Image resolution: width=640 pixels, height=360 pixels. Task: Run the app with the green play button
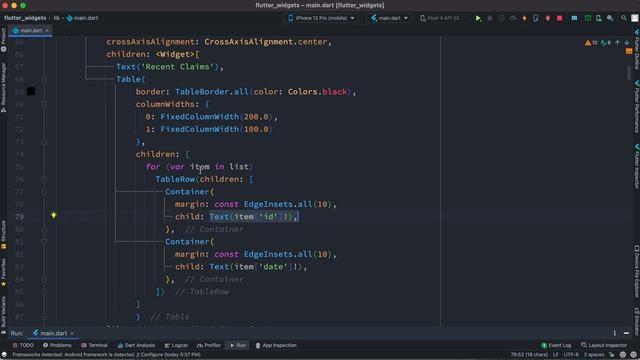[x=478, y=18]
